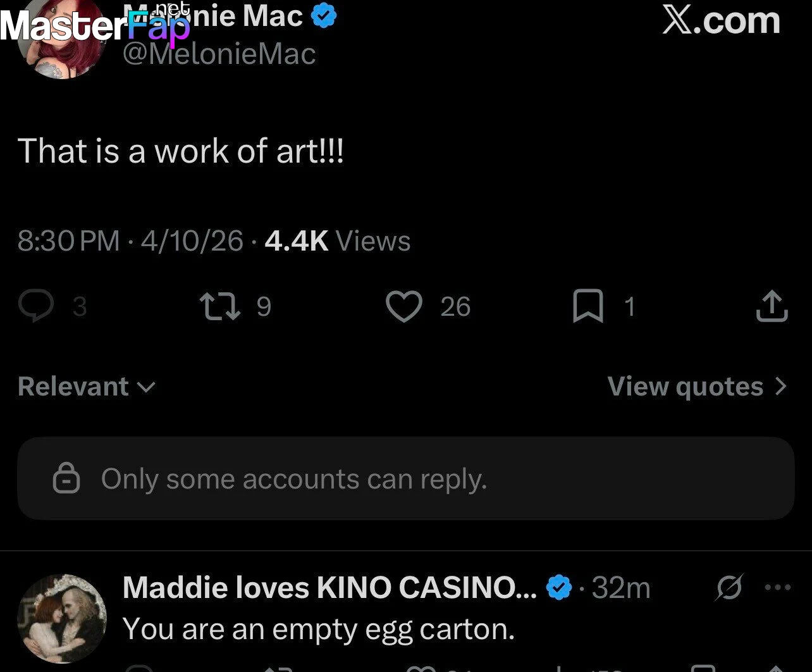This screenshot has width=812, height=672.
Task: Bookmark the post with the bookmark icon
Action: [x=587, y=306]
